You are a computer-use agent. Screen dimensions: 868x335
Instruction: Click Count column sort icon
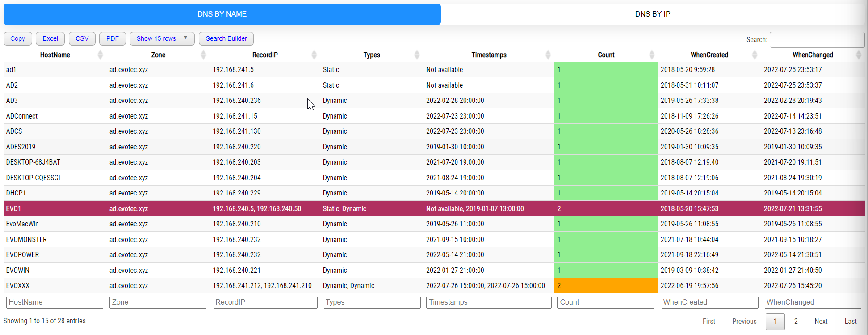(x=652, y=55)
